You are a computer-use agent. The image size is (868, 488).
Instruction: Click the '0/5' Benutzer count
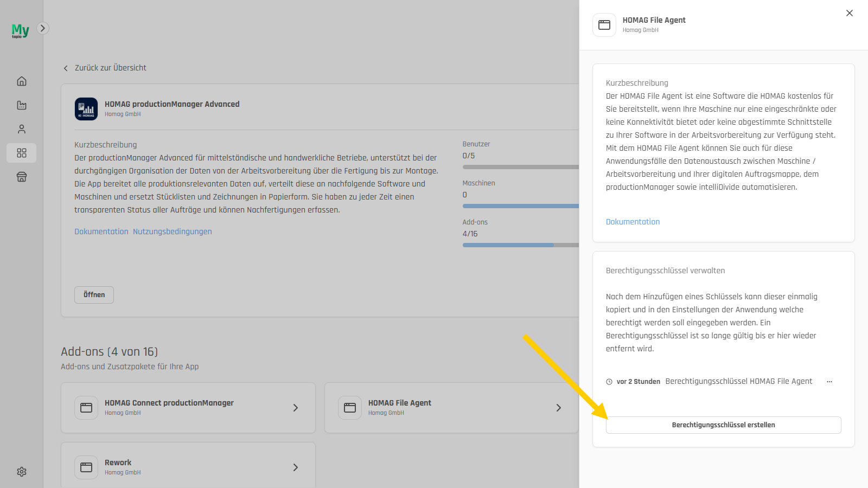click(469, 156)
